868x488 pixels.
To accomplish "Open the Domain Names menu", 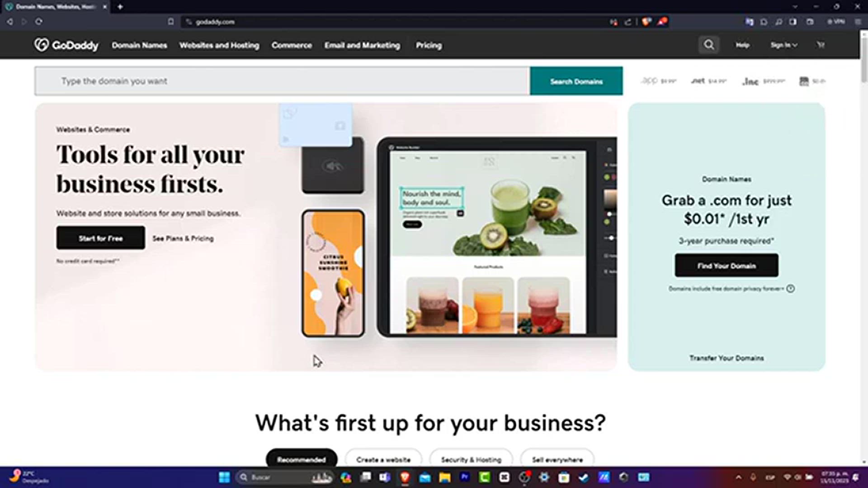I will tap(139, 45).
